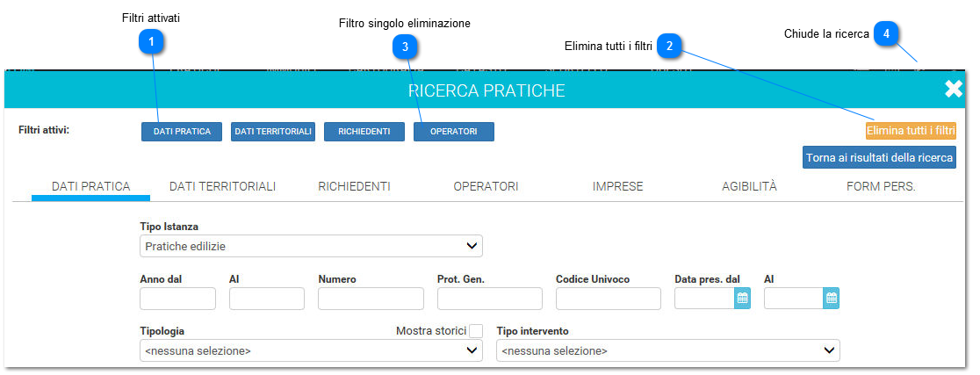980x375 pixels.
Task: Click Elimina tutti i filtri button
Action: pos(911,131)
